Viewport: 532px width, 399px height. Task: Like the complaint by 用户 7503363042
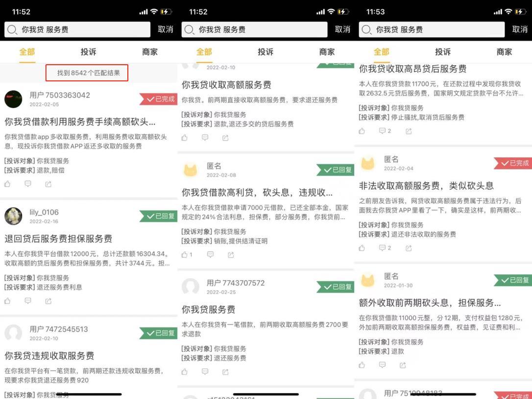[7, 184]
